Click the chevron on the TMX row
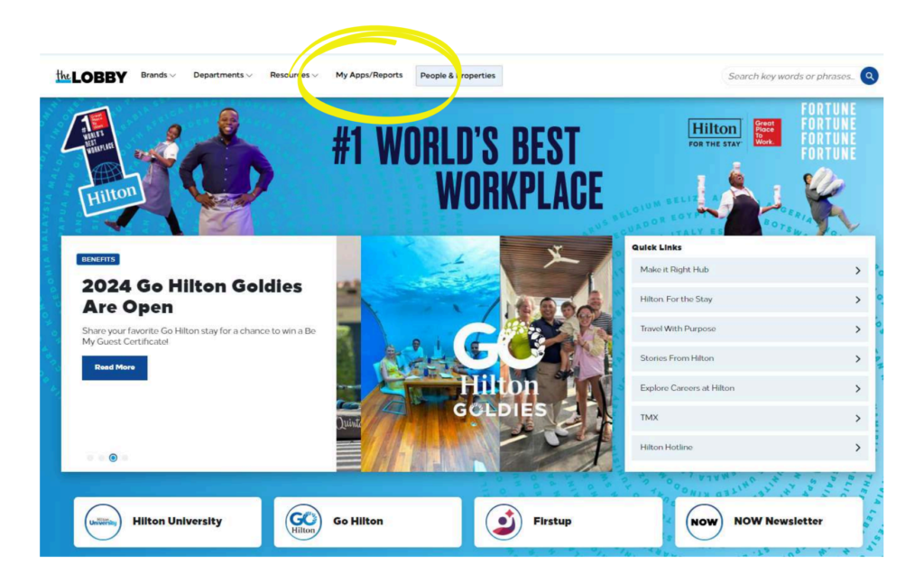Image resolution: width=924 pixels, height=583 pixels. pyautogui.click(x=858, y=419)
